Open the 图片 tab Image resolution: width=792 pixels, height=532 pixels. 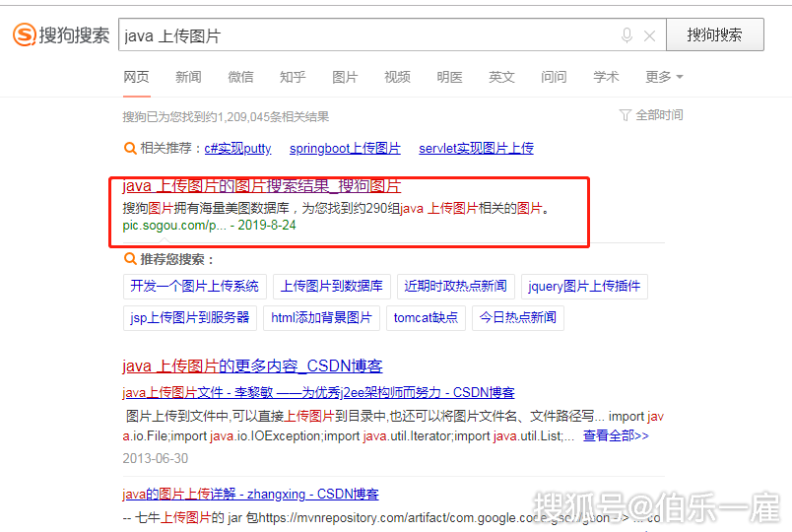click(x=345, y=77)
